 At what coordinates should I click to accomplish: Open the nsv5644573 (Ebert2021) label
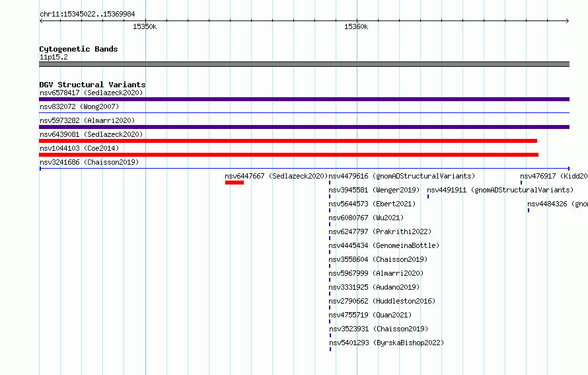(x=373, y=204)
